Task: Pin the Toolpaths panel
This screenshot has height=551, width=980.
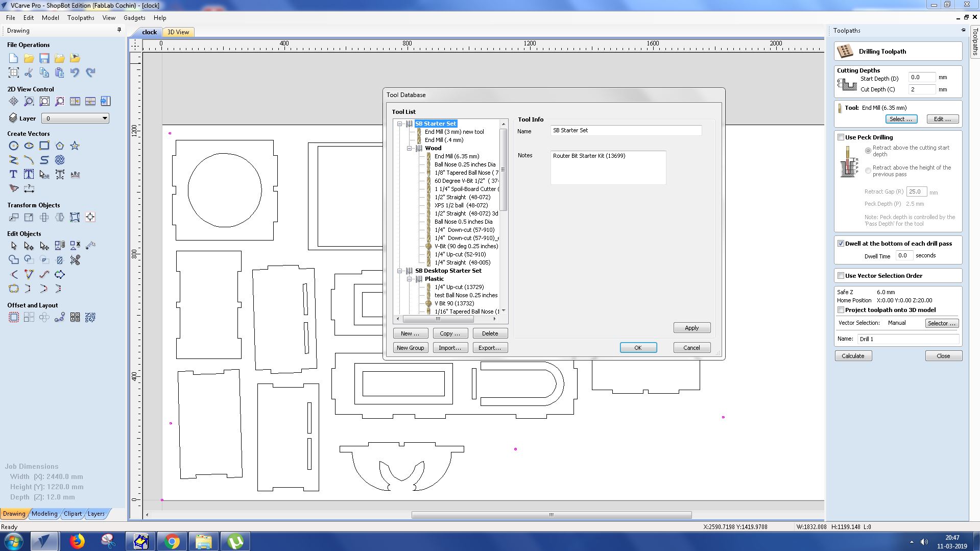Action: pos(963,30)
